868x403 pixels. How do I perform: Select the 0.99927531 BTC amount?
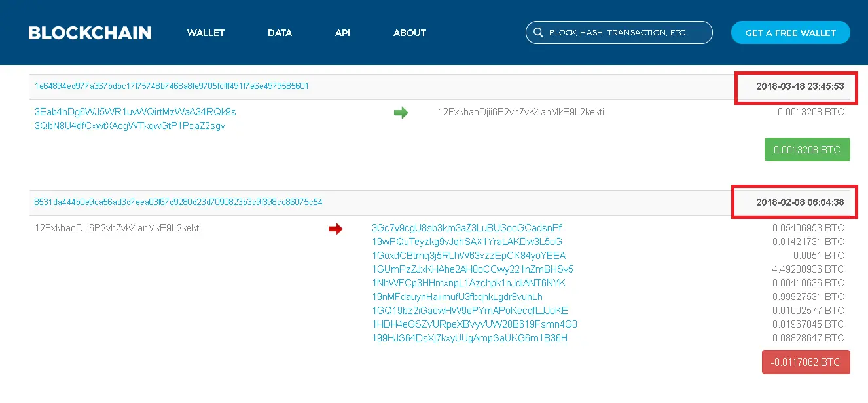point(808,297)
